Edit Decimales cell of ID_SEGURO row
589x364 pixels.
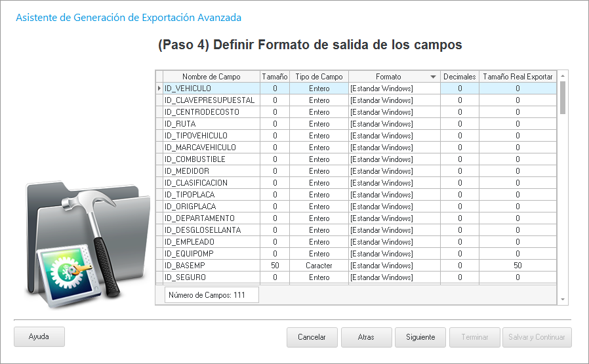point(459,277)
